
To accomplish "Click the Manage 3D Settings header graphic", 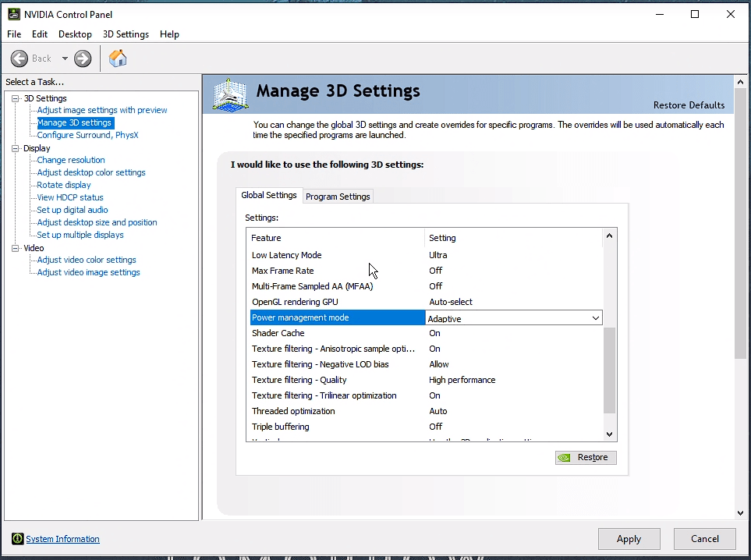I will (230, 95).
